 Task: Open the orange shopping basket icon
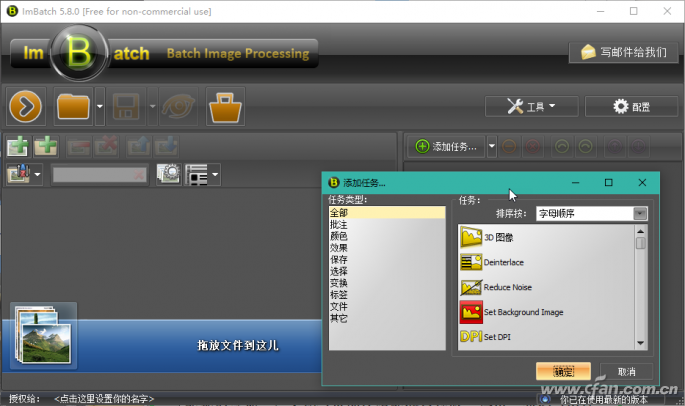point(225,106)
